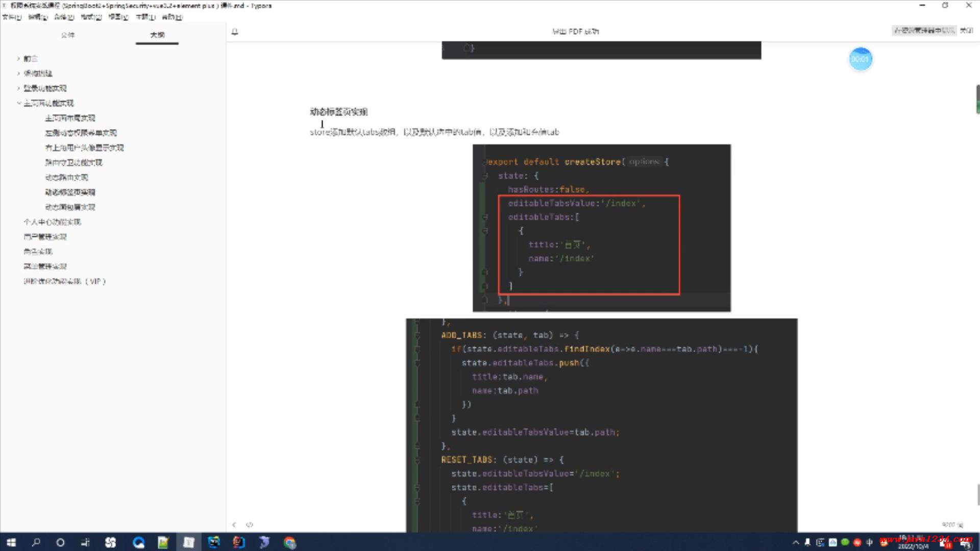
Task: Open the WebStorm taskbar icon
Action: point(214,542)
